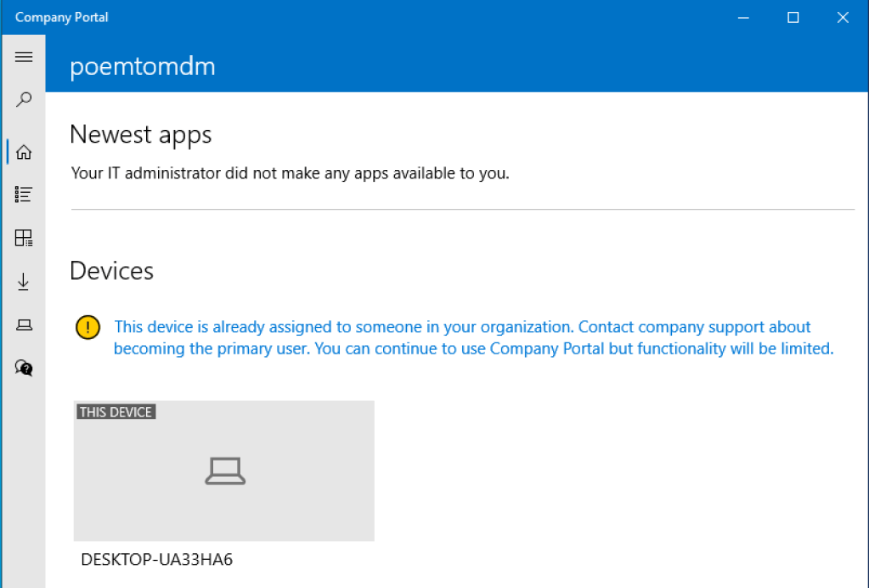Select the DESKTOP-UA33HA6 device name
Image resolution: width=869 pixels, height=588 pixels.
click(156, 560)
